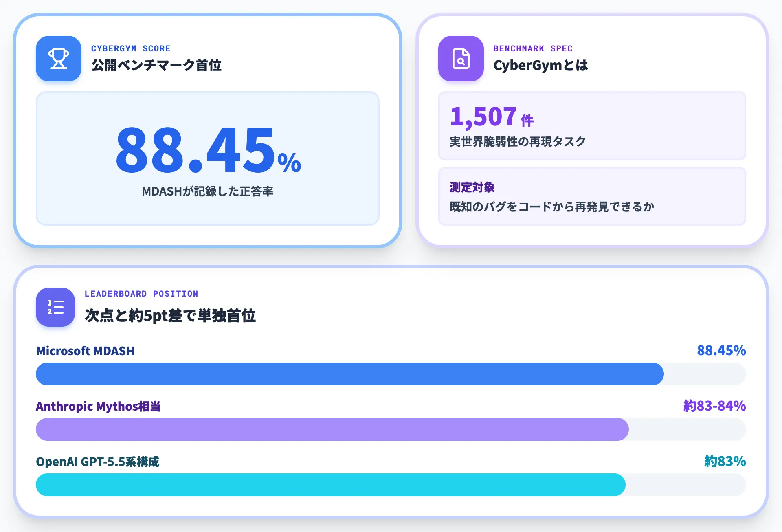
Task: Click the Anthropic Mythos相当 label
Action: click(x=98, y=406)
